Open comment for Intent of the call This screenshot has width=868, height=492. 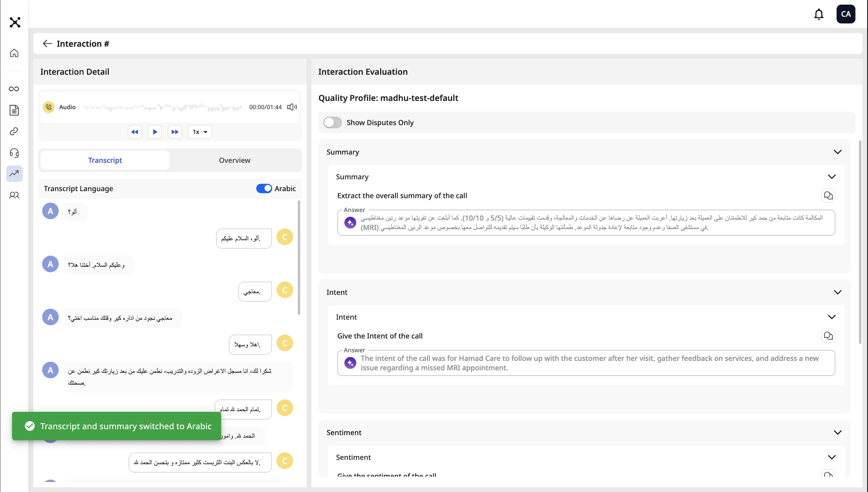828,336
